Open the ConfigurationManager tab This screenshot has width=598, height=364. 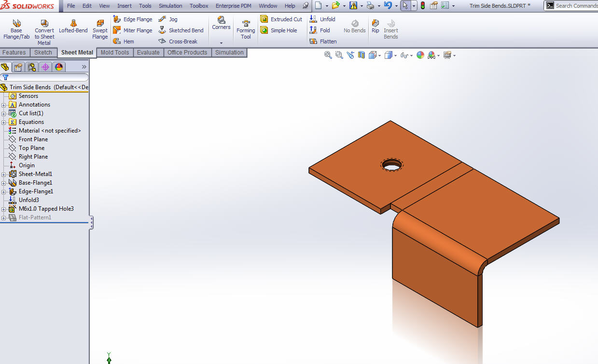32,67
